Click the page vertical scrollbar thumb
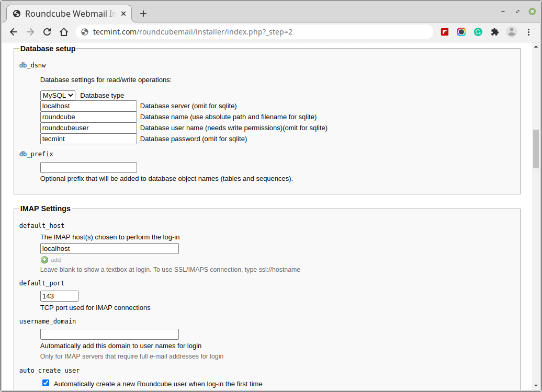 coord(536,149)
